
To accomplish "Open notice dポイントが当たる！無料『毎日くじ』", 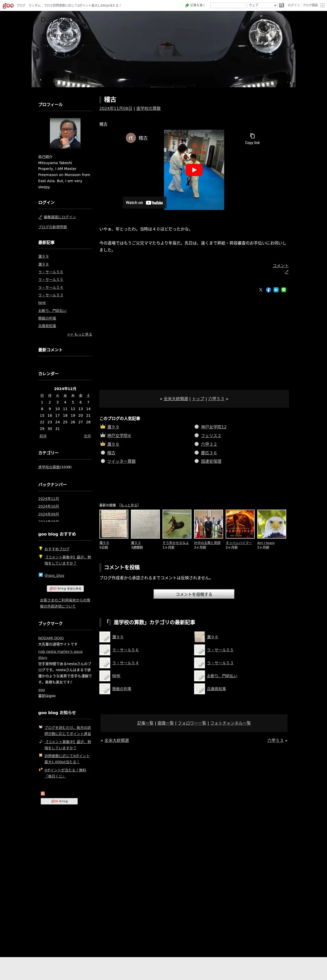I will 65,773.
